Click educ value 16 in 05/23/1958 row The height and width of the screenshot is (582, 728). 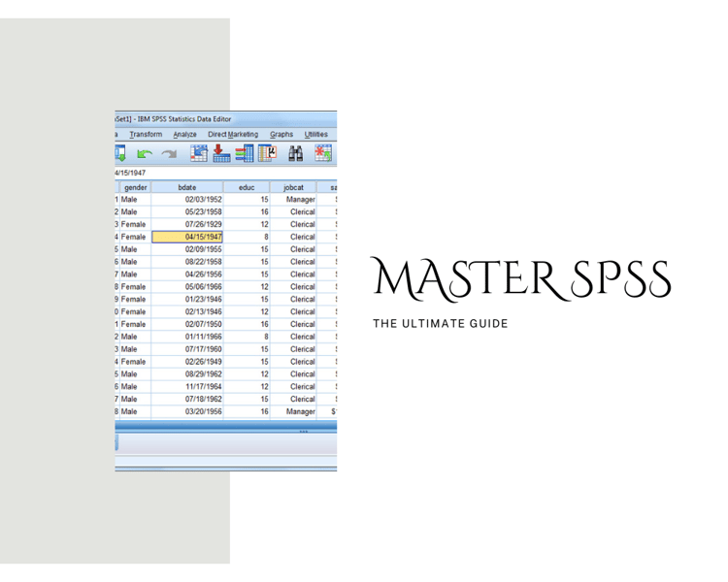click(247, 211)
